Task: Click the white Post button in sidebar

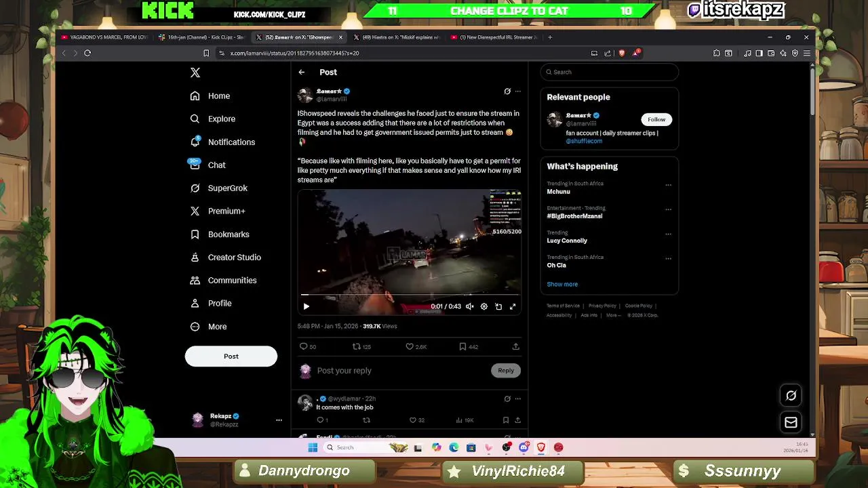Action: [x=231, y=357]
